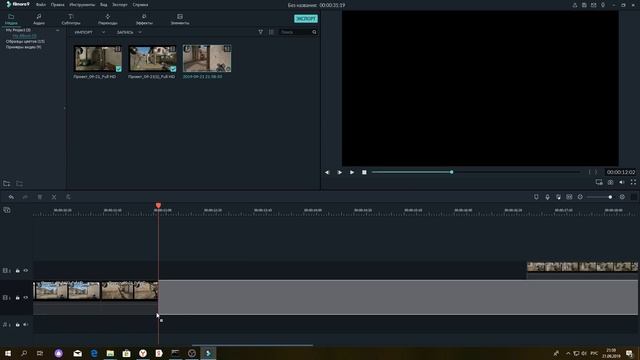Toggle the preview volume speaker icon

tap(622, 182)
